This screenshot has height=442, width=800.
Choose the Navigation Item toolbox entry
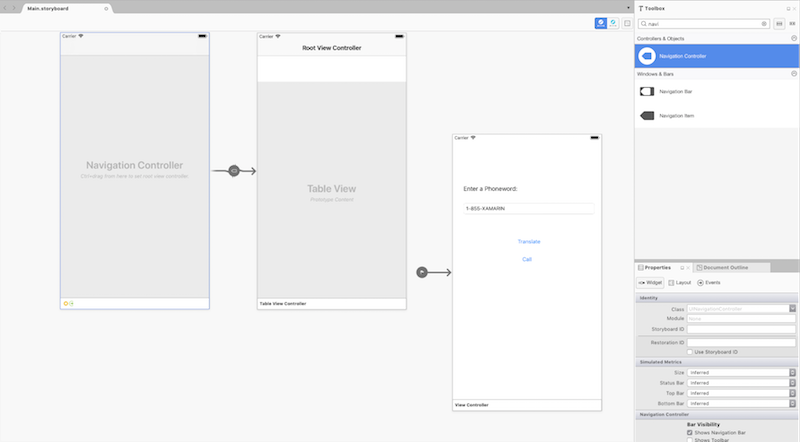[x=716, y=116]
